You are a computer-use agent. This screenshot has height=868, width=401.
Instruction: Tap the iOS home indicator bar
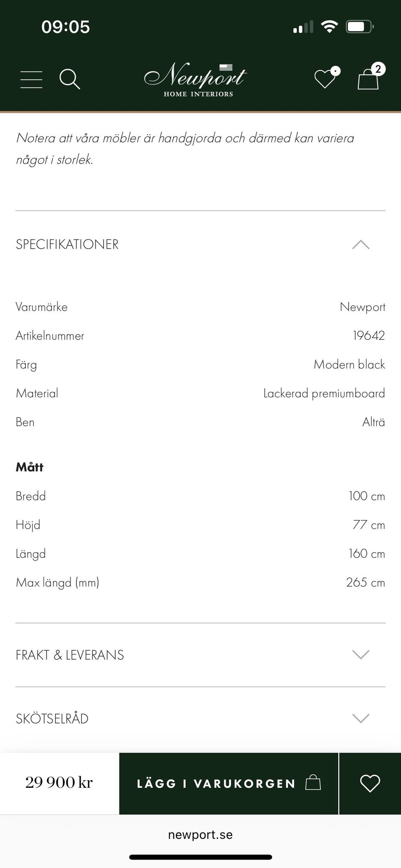point(200,857)
